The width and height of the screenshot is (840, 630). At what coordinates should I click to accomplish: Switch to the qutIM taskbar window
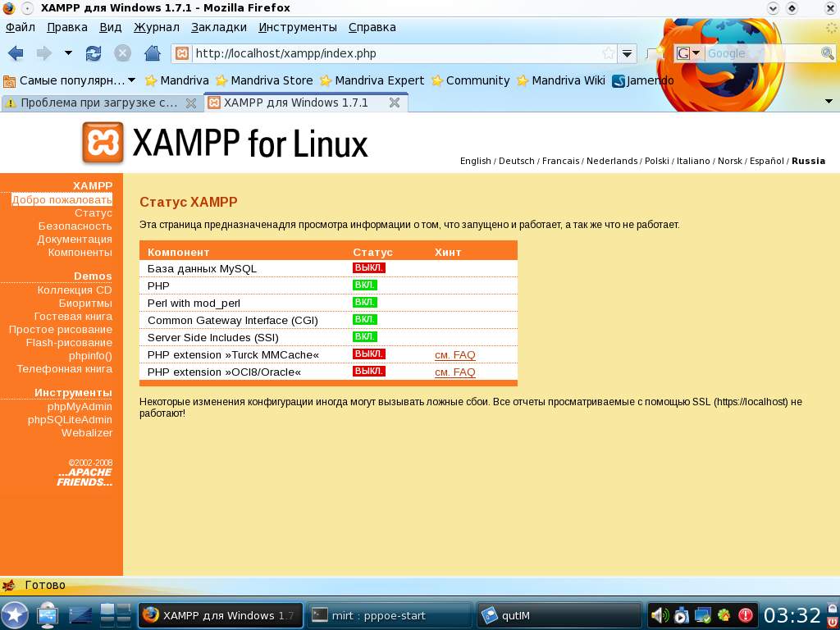[557, 615]
